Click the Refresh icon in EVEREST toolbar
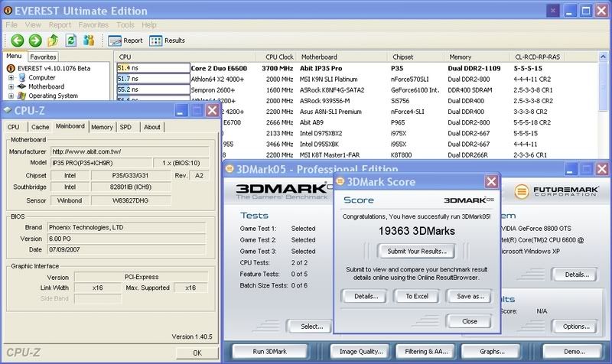 pyautogui.click(x=70, y=40)
